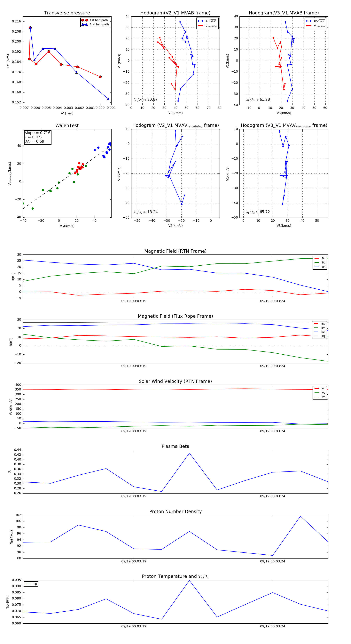This screenshot has height=644, width=351.
Task: Click the '|B|' legend entry
Action: (x=320, y=336)
